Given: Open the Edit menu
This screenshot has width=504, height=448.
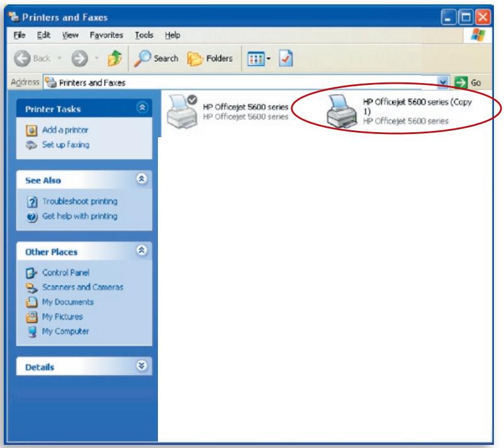Looking at the screenshot, I should tap(43, 35).
